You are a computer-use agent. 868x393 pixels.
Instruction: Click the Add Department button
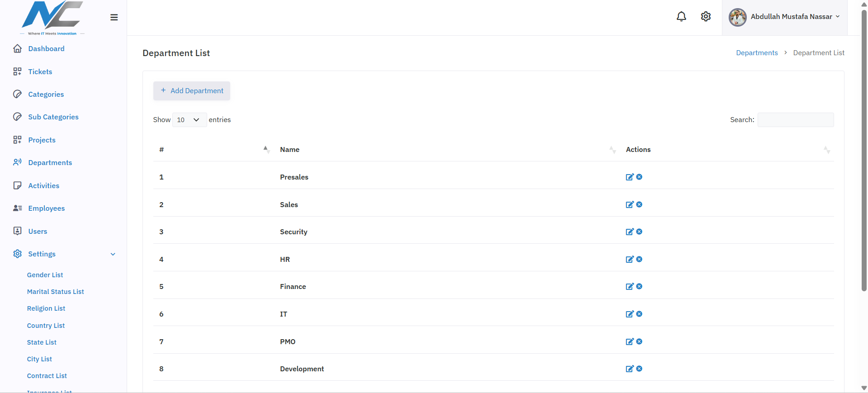(192, 91)
